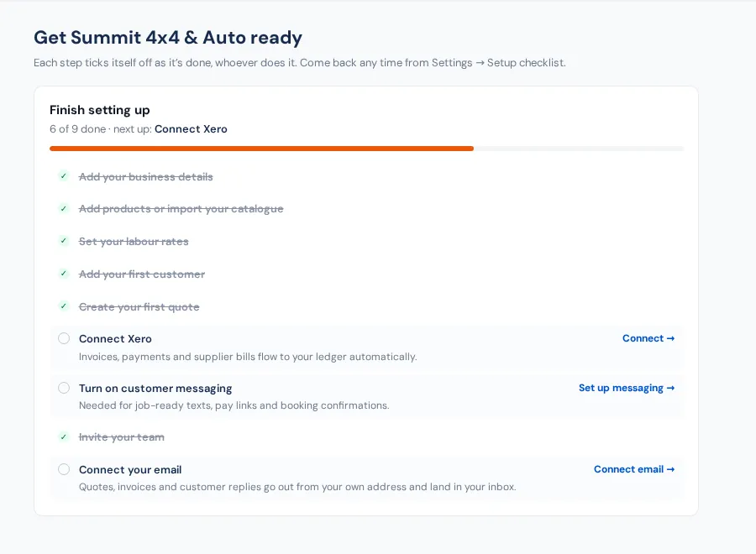Screen dimensions: 756x554
Task: Click description 'Needed for job-ready texts, pay links'
Action: (x=234, y=405)
